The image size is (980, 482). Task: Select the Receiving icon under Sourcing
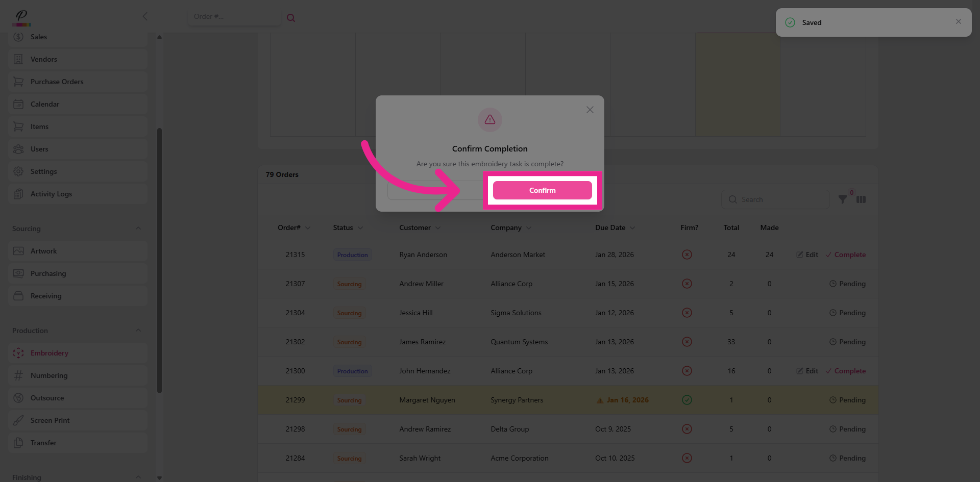[18, 296]
